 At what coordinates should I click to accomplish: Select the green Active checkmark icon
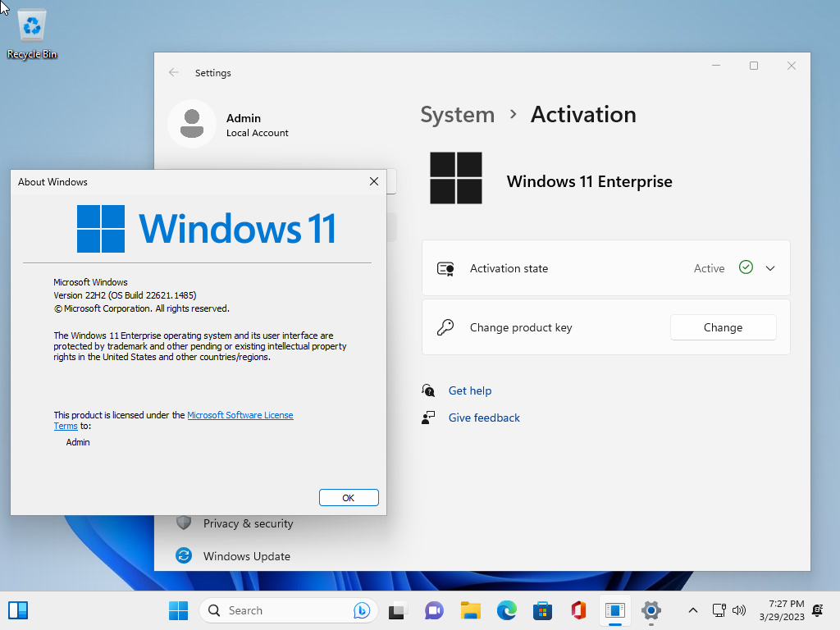[746, 267]
